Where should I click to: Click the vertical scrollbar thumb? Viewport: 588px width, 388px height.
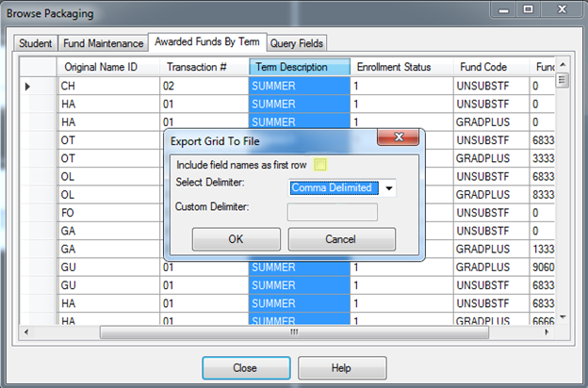[563, 80]
